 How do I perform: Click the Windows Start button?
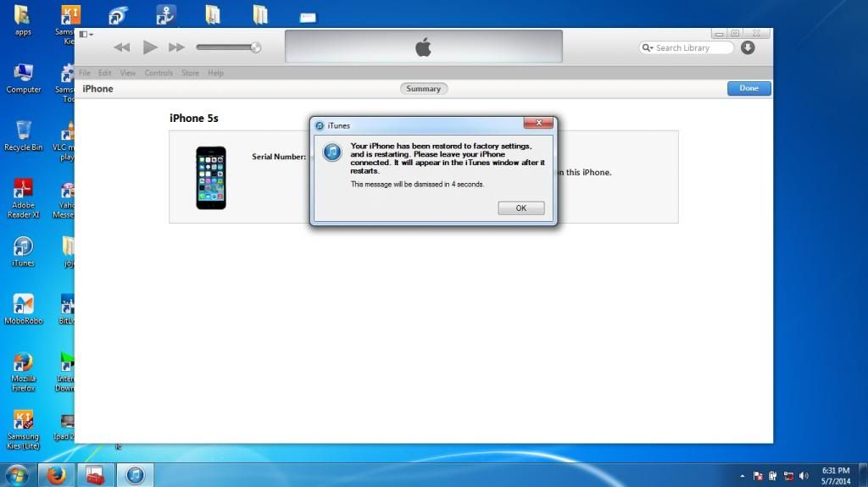(x=17, y=475)
